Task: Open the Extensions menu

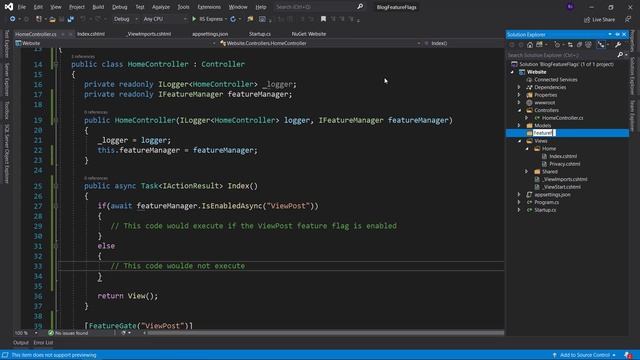Action: (209, 7)
